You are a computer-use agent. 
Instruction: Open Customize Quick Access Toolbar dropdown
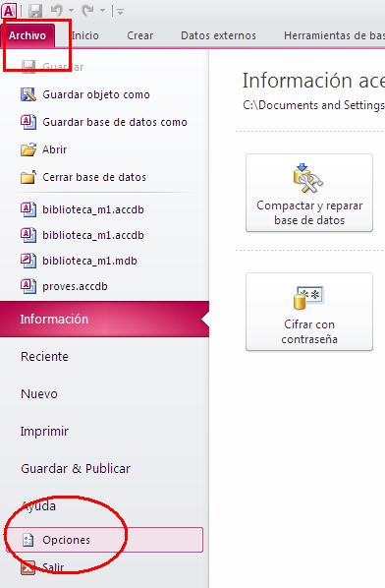120,12
